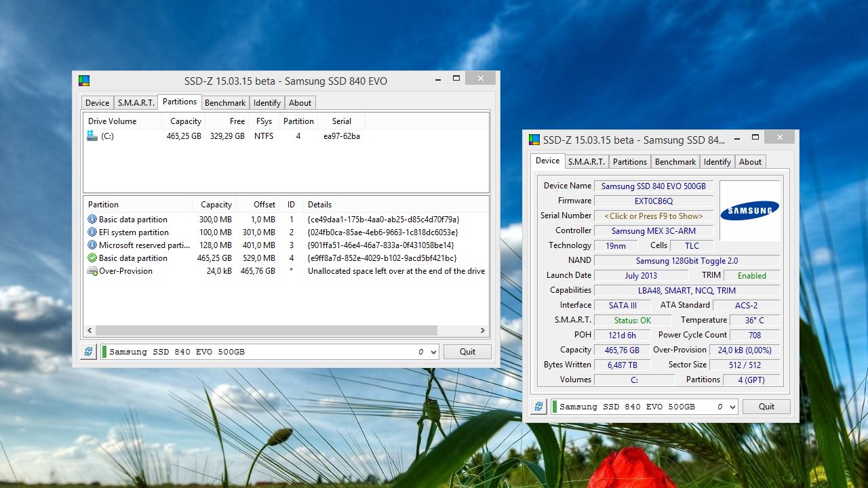Click Device Name value Samsung SSD 840 EVO 500GB
This screenshot has width=868, height=488.
[654, 186]
